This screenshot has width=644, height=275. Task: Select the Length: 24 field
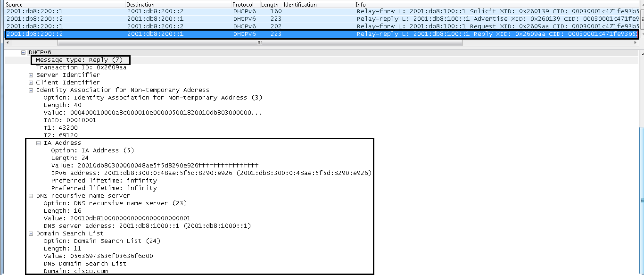(70, 158)
